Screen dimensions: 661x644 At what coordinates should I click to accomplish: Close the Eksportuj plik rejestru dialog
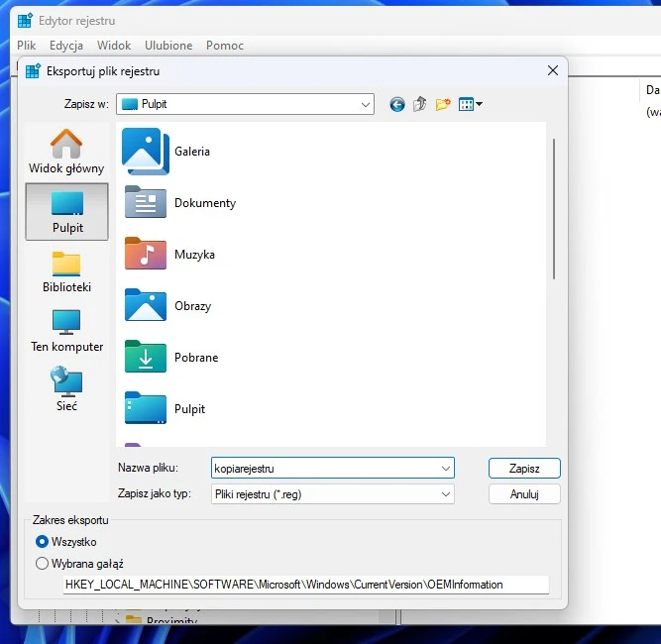tap(553, 70)
